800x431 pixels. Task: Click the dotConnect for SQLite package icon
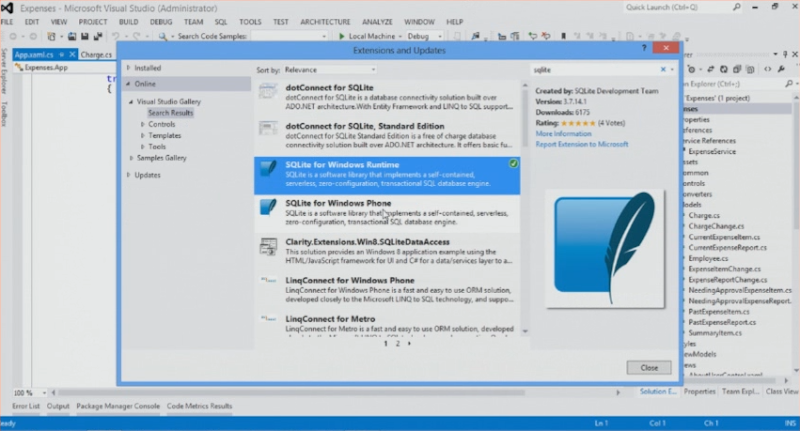click(x=268, y=92)
